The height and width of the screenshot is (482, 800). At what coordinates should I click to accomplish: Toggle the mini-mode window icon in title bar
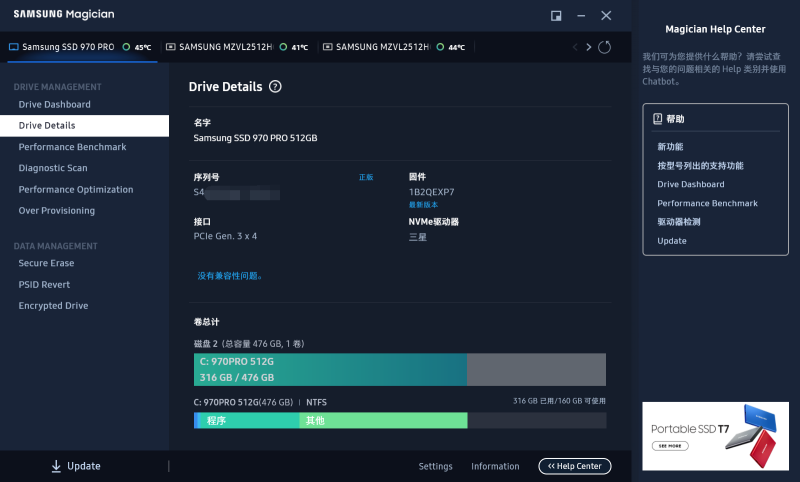tap(556, 16)
